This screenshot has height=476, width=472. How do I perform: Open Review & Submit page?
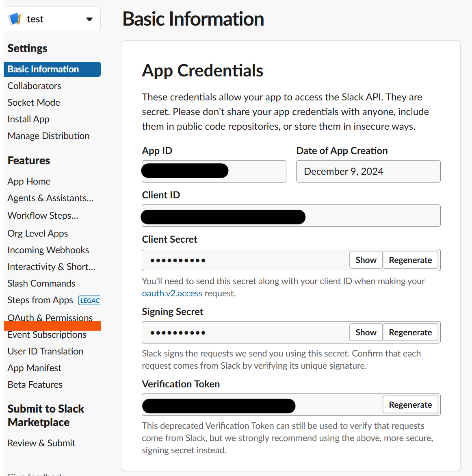(41, 443)
